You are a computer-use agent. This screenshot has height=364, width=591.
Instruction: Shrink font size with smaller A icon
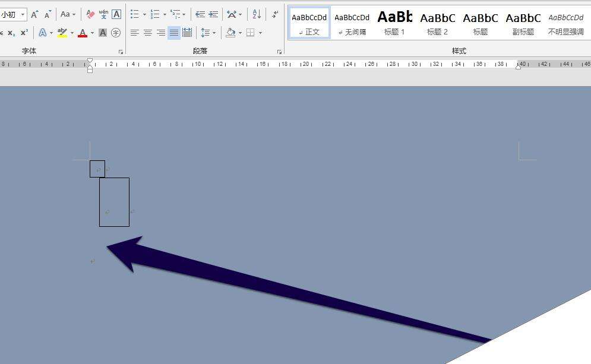48,15
